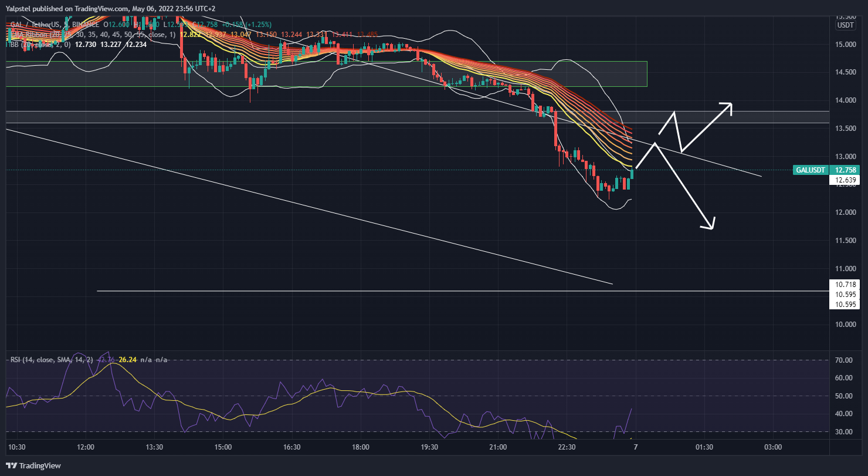Click the 11.500 price axis label

click(x=845, y=241)
